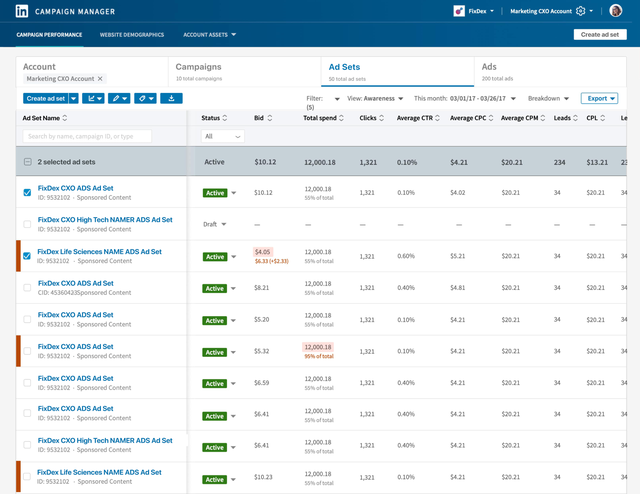Viewport: 640px width, 494px height.
Task: Deselect all via 2 selected ad sets checkbox
Action: coord(27,162)
